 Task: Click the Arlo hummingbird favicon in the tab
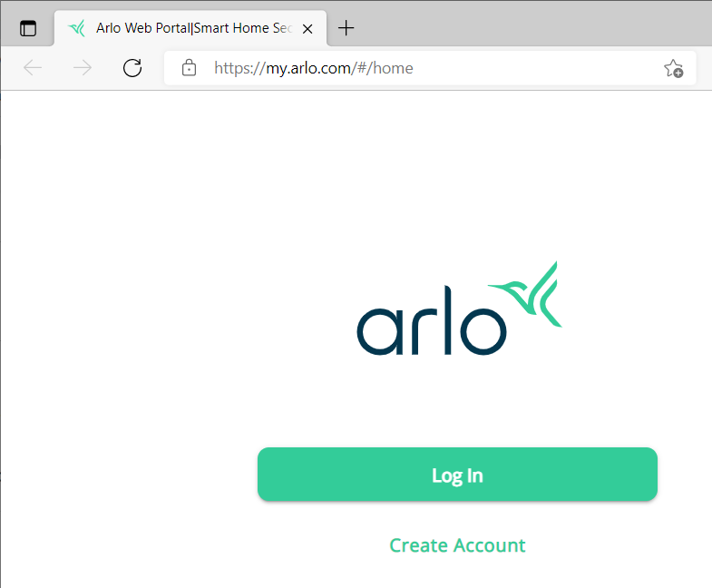pos(77,28)
